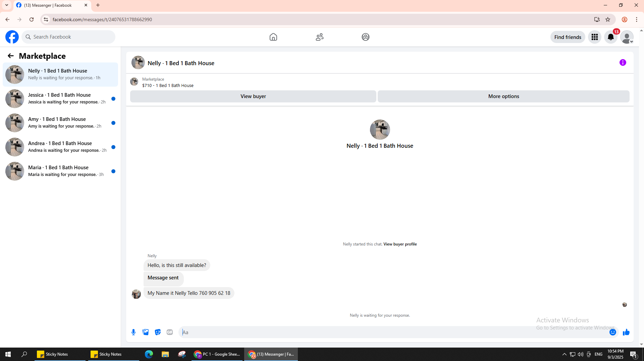
Task: Click the browser back arrow
Action: 7,19
